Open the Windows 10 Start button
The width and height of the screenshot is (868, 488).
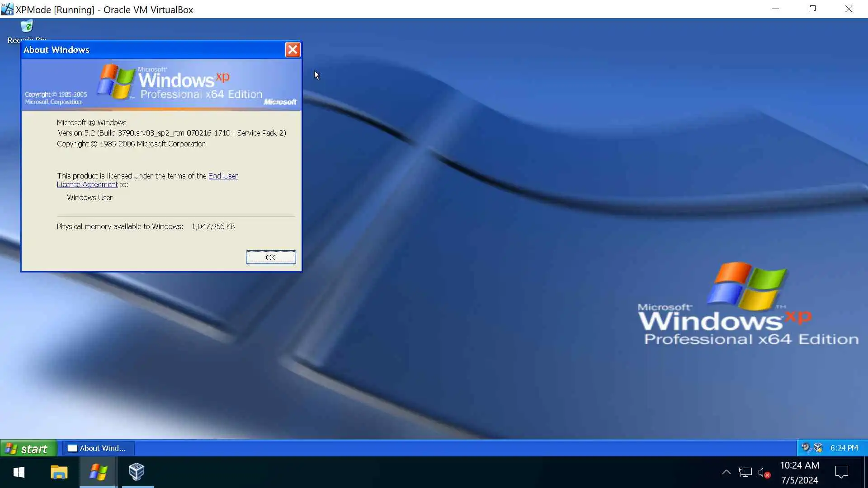coord(19,473)
